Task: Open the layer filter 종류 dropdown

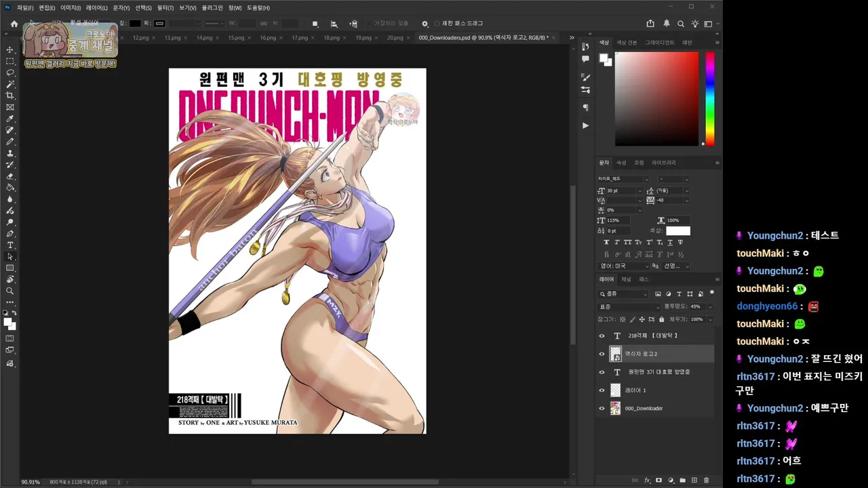Action: coord(624,294)
